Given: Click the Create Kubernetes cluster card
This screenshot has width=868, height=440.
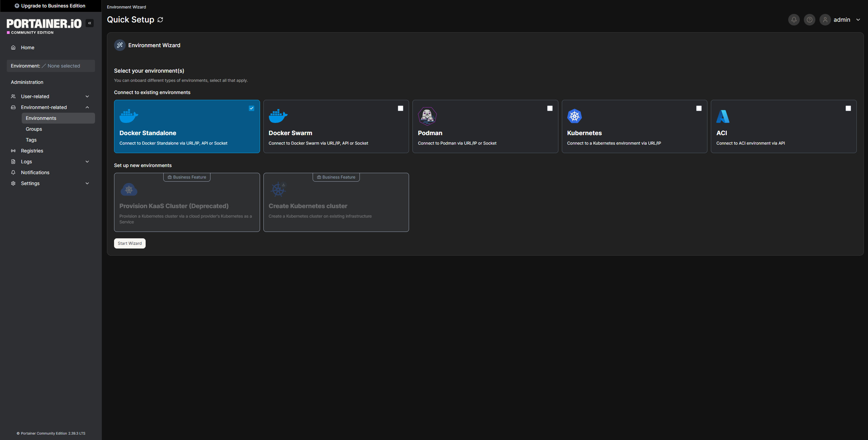Looking at the screenshot, I should [336, 202].
